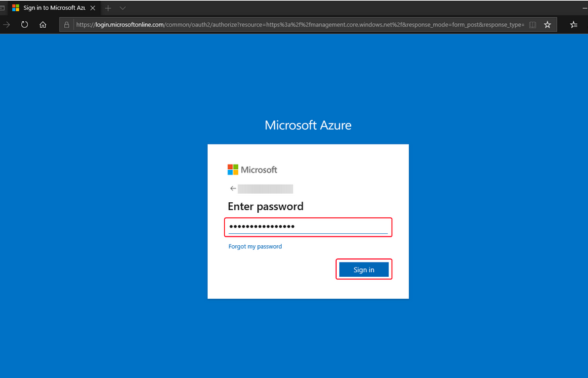This screenshot has width=588, height=378.
Task: Focus the password input field
Action: [308, 227]
